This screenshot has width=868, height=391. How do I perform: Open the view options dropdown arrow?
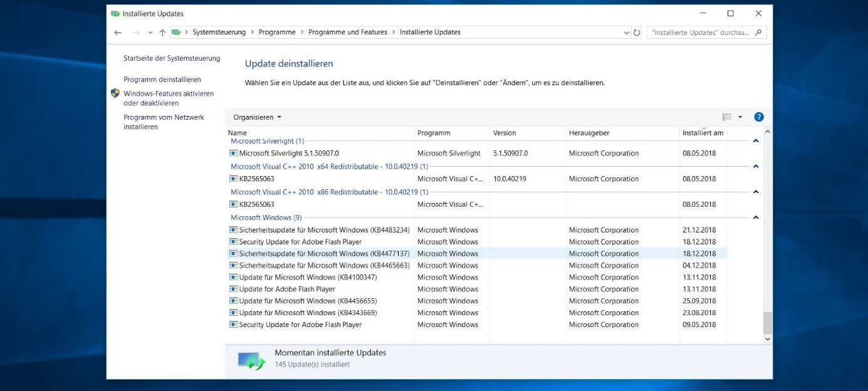740,117
